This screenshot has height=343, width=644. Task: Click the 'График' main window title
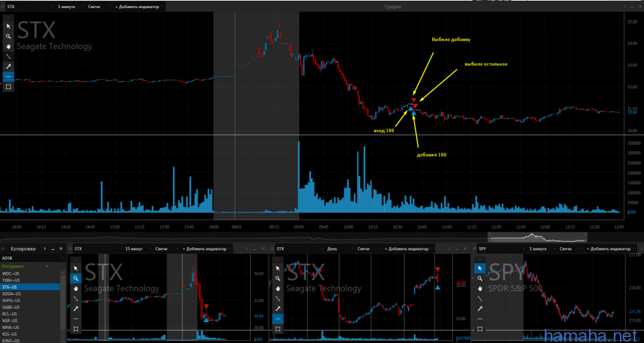tap(392, 7)
